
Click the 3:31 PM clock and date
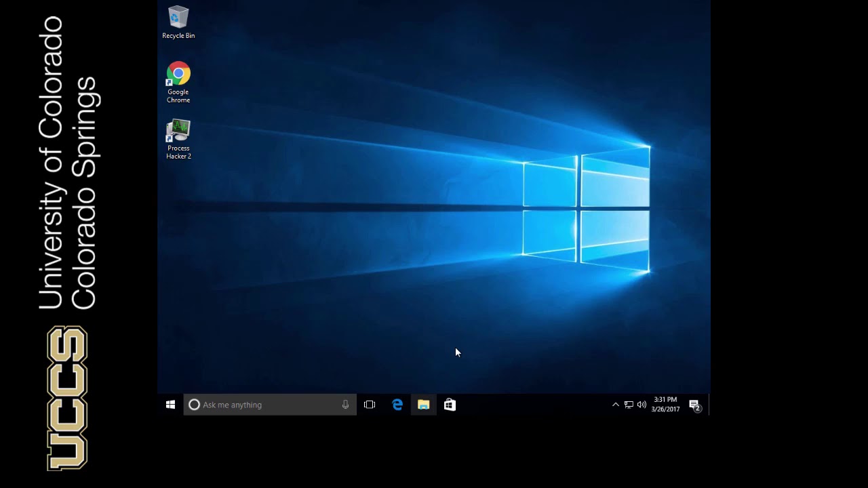(665, 405)
